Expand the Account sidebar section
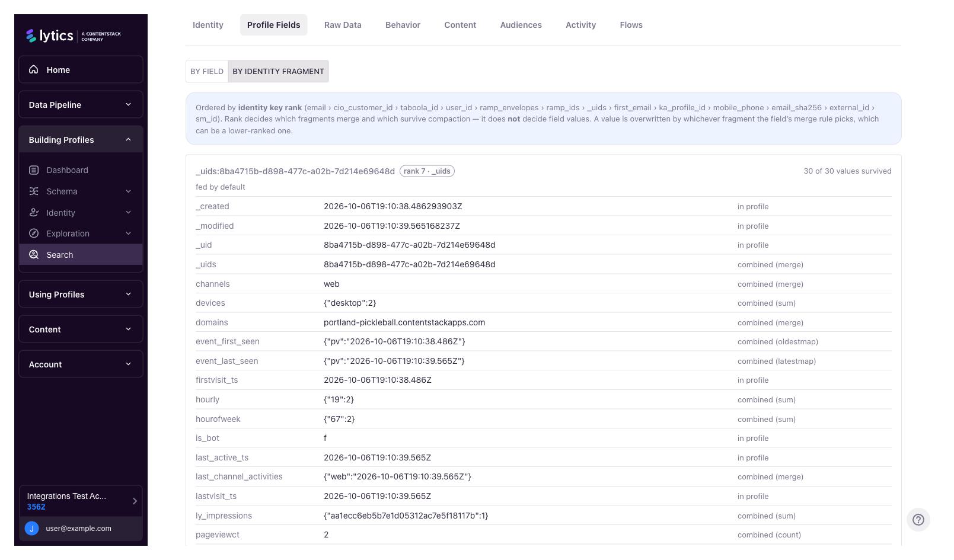The height and width of the screenshot is (560, 954). click(81, 364)
